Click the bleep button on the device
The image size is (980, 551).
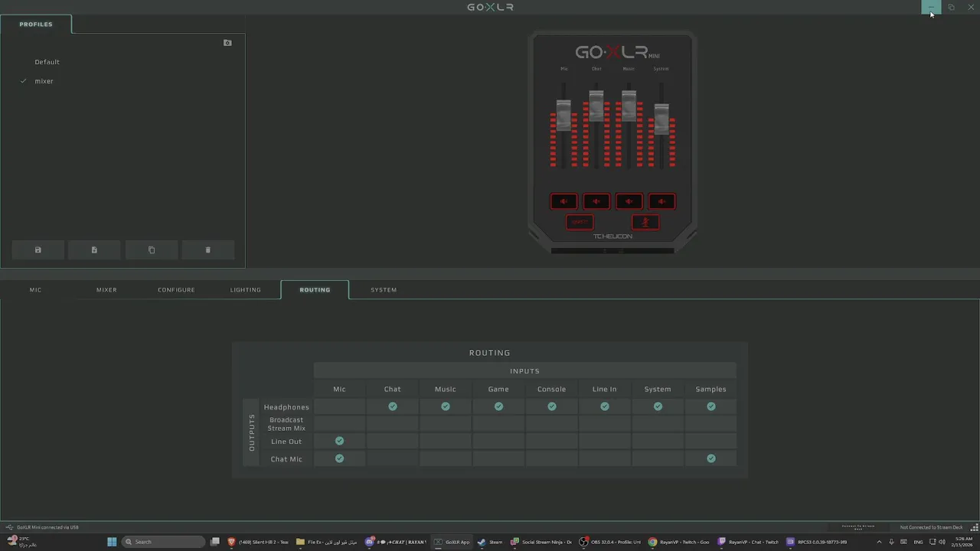click(x=580, y=222)
